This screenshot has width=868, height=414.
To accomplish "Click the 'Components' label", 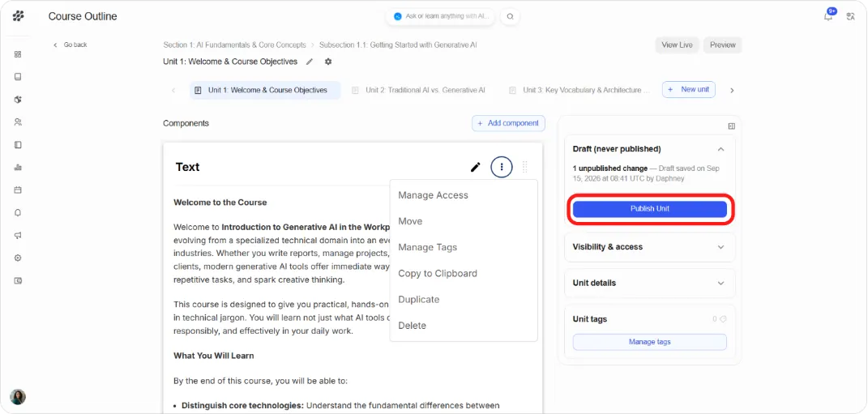I will pos(186,123).
